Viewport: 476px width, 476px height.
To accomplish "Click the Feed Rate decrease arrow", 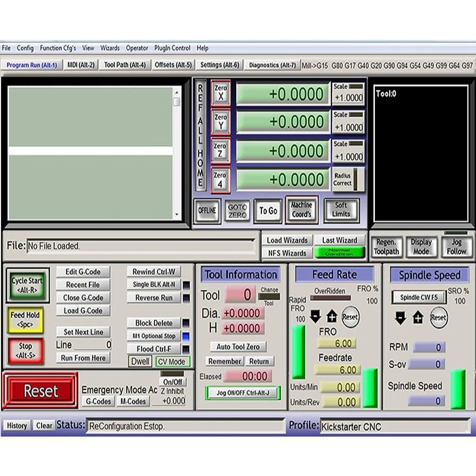I will 315,317.
